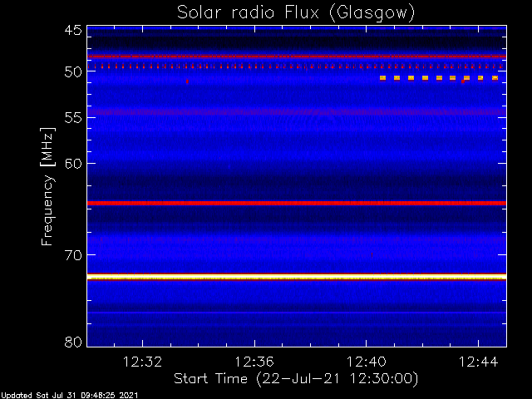Select the 'Start Time (22-Jul-21 12:30:00)' label
Image resolution: width=532 pixels, height=399 pixels.
pyautogui.click(x=296, y=379)
